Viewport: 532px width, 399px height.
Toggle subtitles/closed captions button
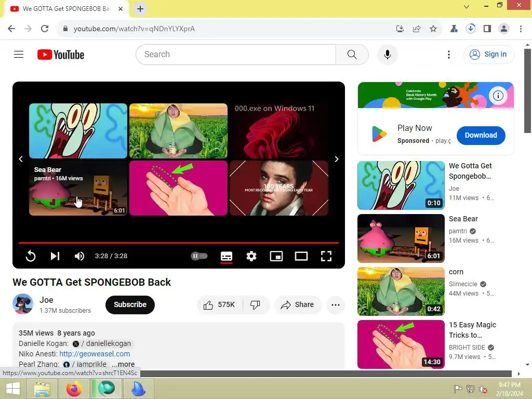coord(227,256)
